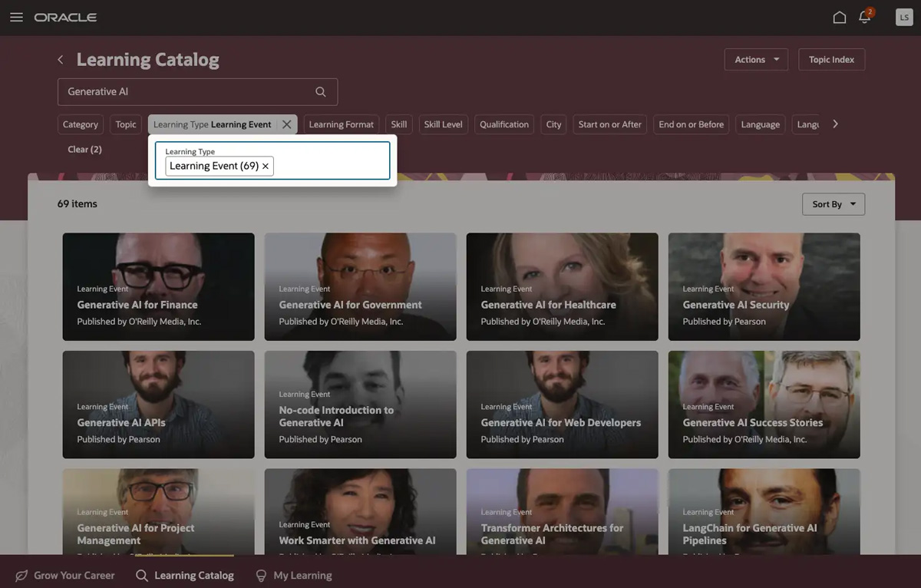921x588 pixels.
Task: Open the LS user avatar menu
Action: click(904, 17)
